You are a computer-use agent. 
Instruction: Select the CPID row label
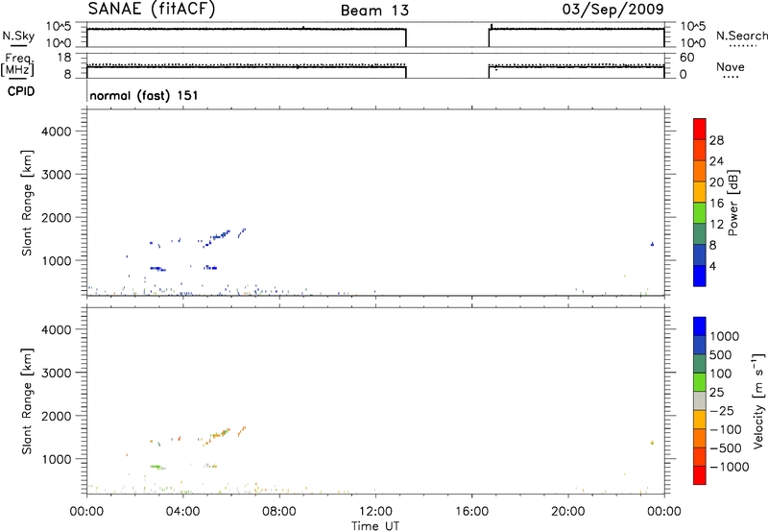tap(21, 91)
